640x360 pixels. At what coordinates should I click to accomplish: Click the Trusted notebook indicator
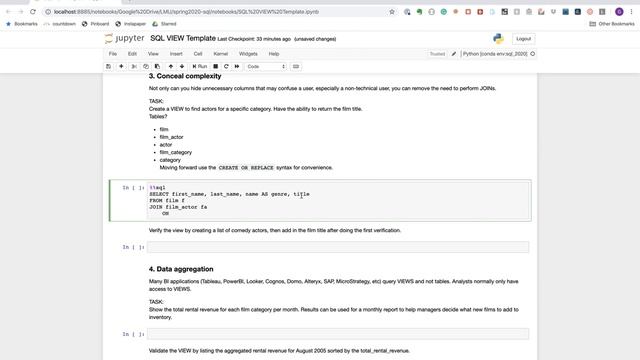point(437,54)
